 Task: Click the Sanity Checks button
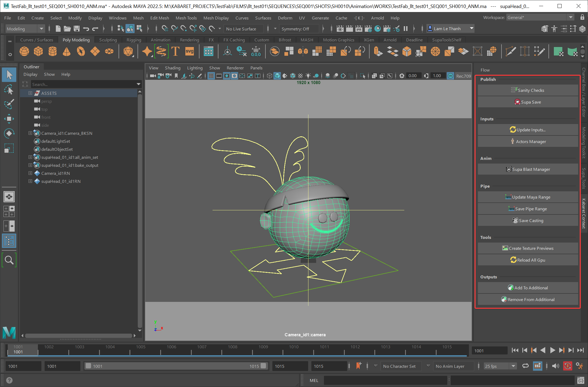tap(528, 90)
